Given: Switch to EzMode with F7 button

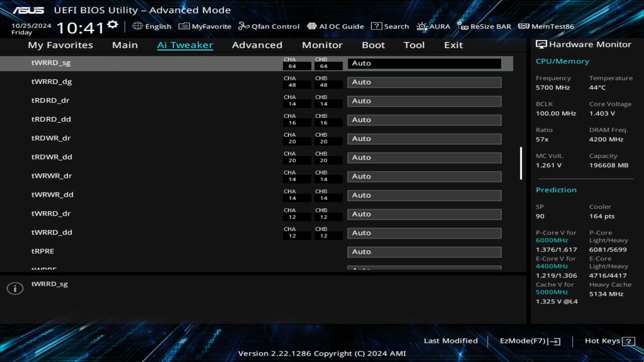Looking at the screenshot, I should click(529, 340).
